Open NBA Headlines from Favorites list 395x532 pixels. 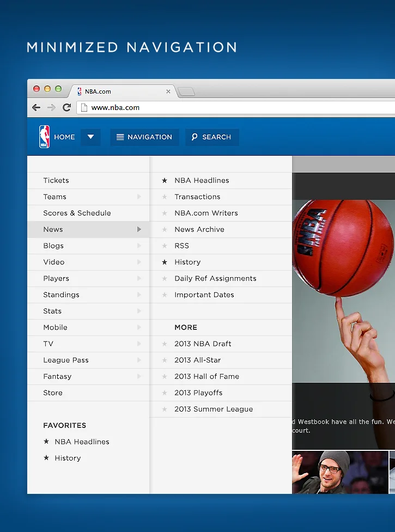pos(82,442)
